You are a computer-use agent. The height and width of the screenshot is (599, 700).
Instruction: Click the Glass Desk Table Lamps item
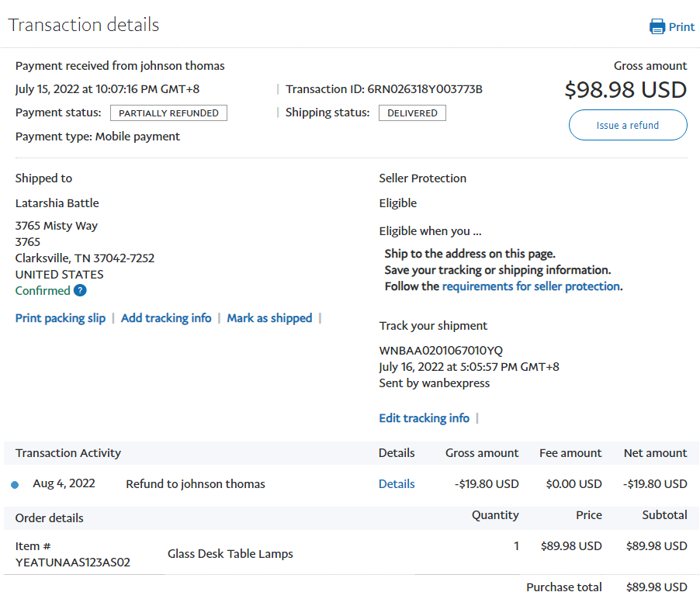coord(230,554)
